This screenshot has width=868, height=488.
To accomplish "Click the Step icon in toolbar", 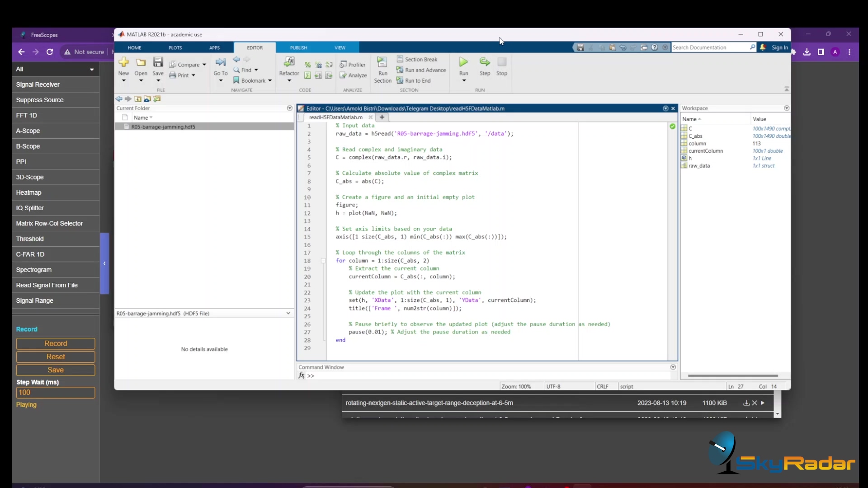I will coord(485,62).
